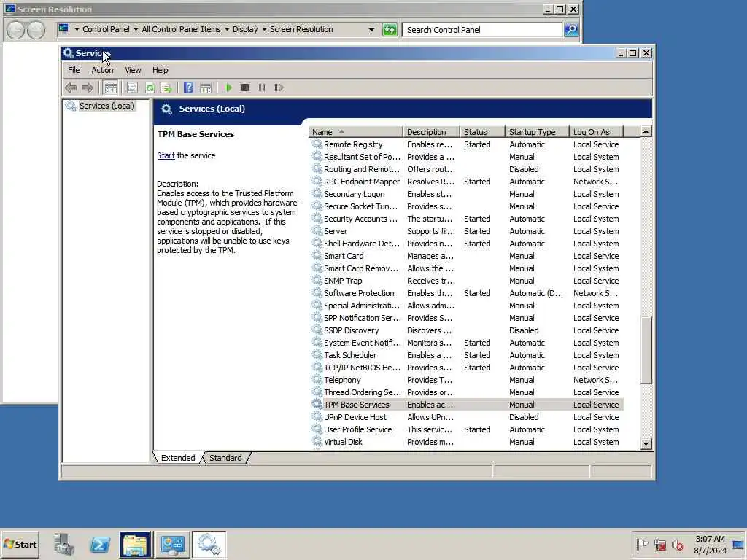The height and width of the screenshot is (560, 747).
Task: Select the Secondary Logon service
Action: coord(466,194)
